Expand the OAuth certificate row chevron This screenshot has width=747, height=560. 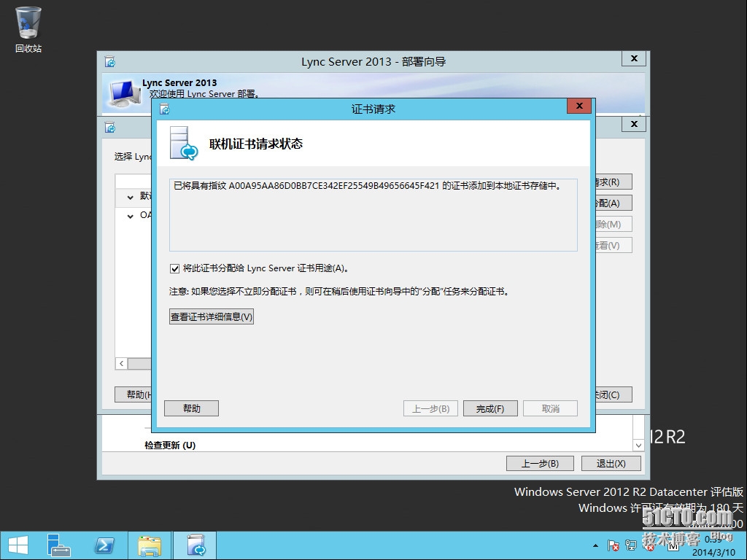click(x=130, y=216)
